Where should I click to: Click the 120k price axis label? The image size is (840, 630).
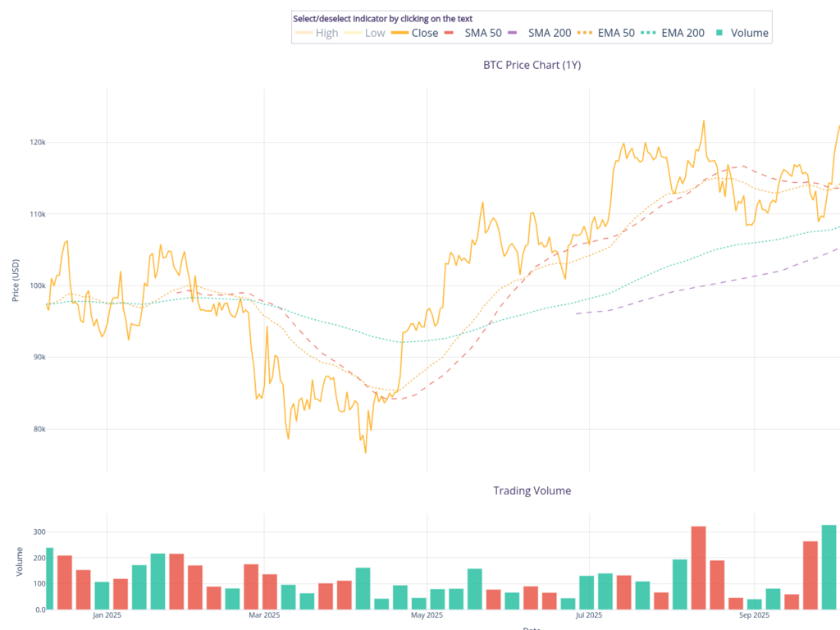coord(38,143)
